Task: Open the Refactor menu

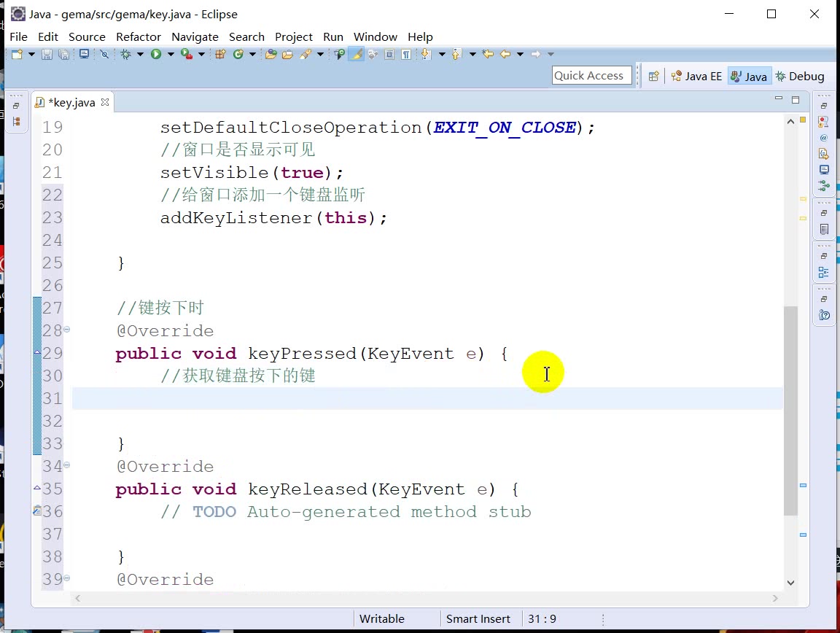Action: point(139,37)
